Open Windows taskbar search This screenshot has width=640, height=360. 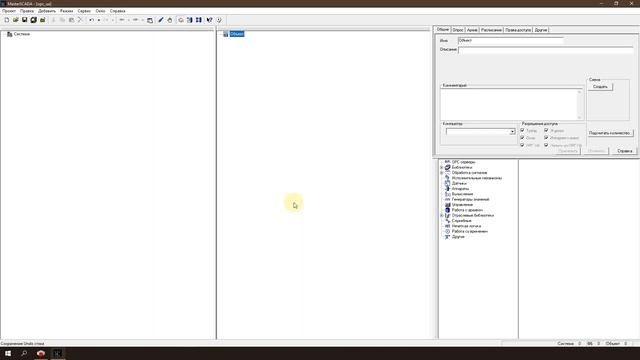click(x=24, y=353)
